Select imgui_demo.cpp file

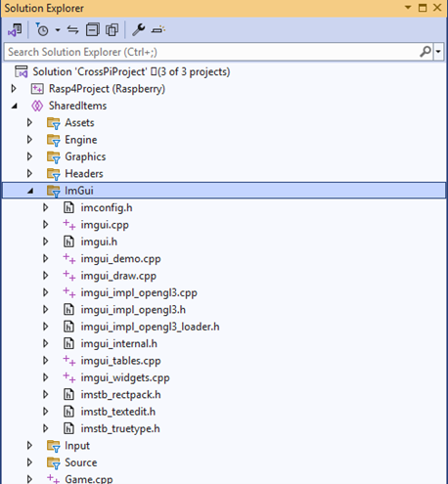tap(120, 259)
